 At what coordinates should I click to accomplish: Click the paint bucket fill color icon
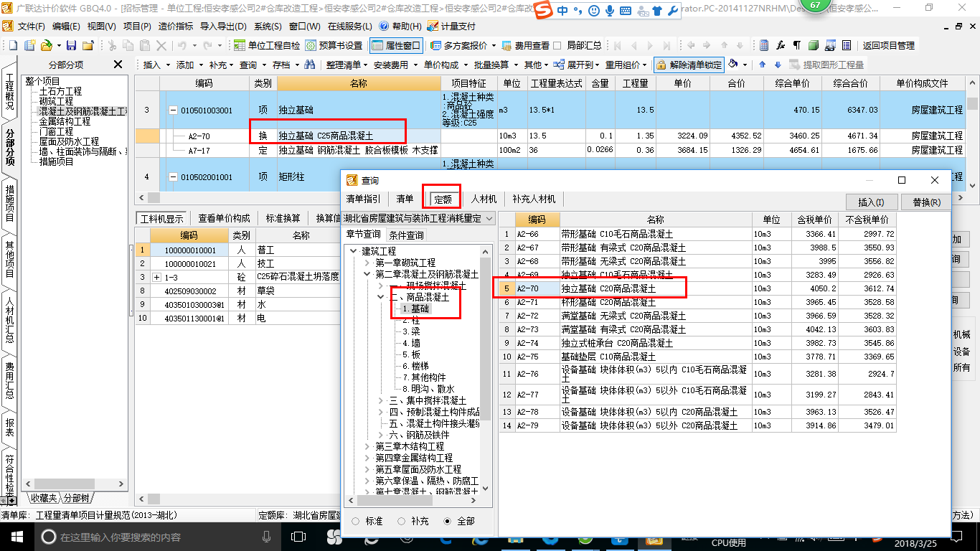(733, 64)
